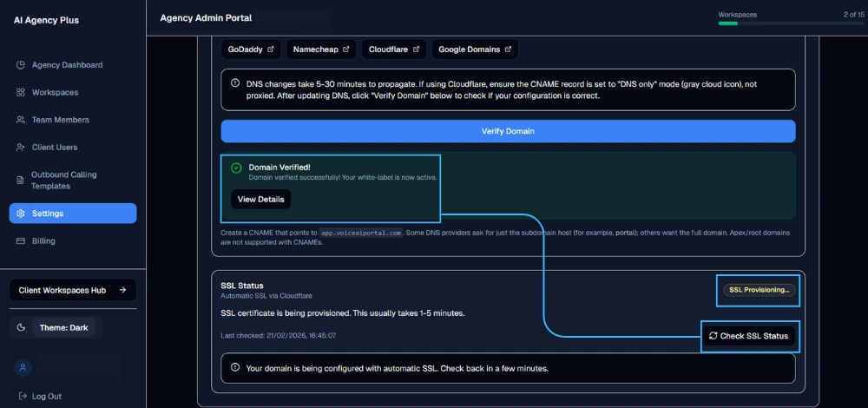Image resolution: width=868 pixels, height=408 pixels.
Task: Open Google Domains provider link
Action: tap(475, 49)
